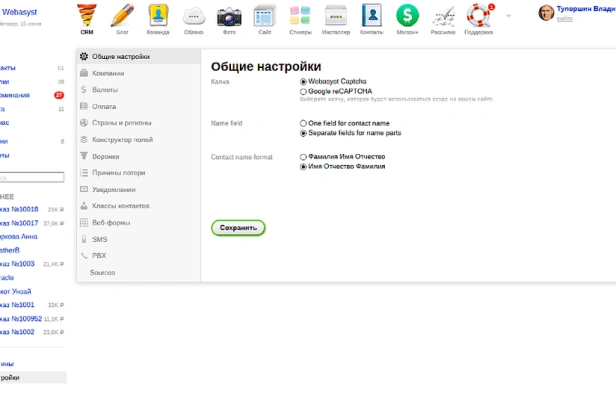
Task: Launch the Фото camera app
Action: tap(229, 17)
